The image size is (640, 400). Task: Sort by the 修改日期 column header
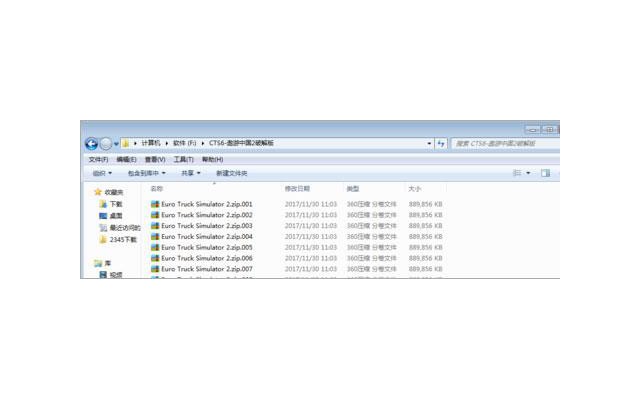click(x=298, y=189)
